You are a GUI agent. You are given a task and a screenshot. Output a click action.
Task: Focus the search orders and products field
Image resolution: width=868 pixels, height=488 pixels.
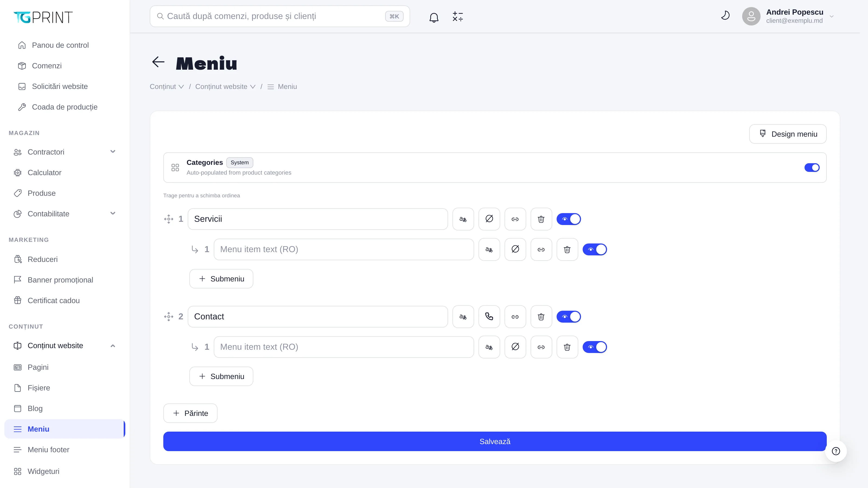[280, 16]
